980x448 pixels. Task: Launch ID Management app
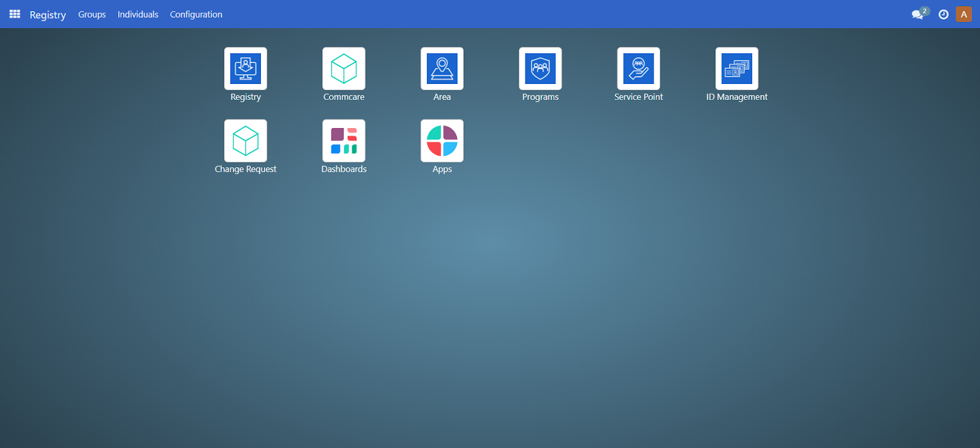pos(737,69)
